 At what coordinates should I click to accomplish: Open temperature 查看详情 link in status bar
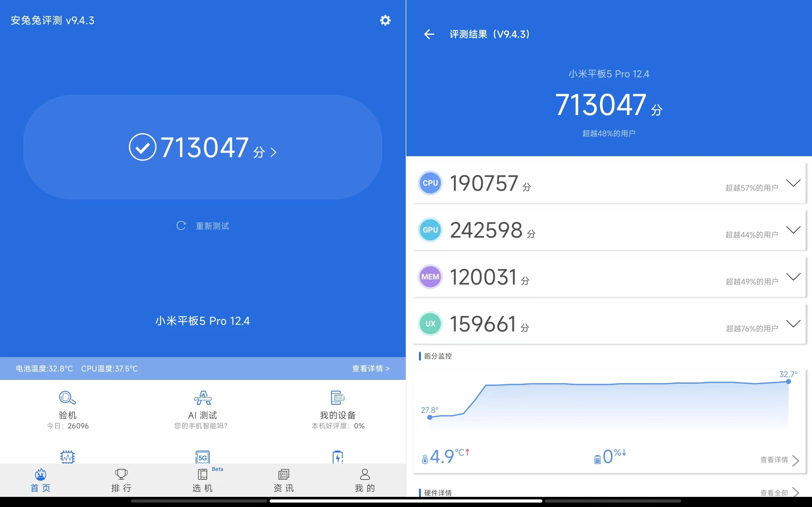pos(371,369)
